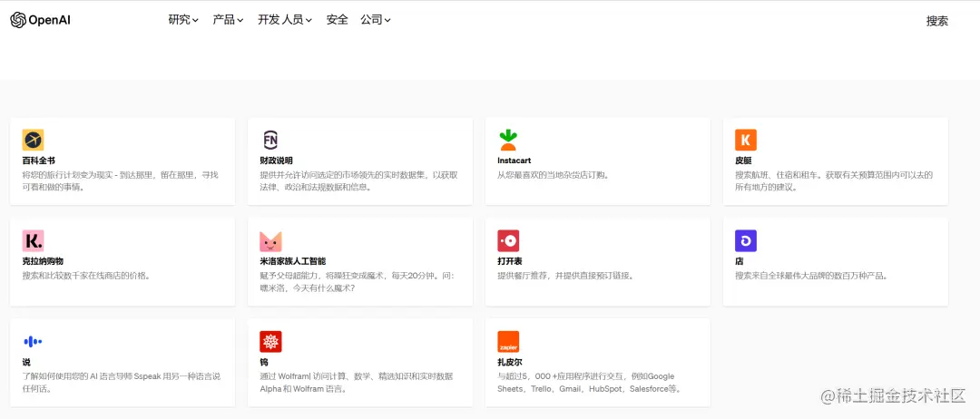Click the Instacart carrot icon

508,140
